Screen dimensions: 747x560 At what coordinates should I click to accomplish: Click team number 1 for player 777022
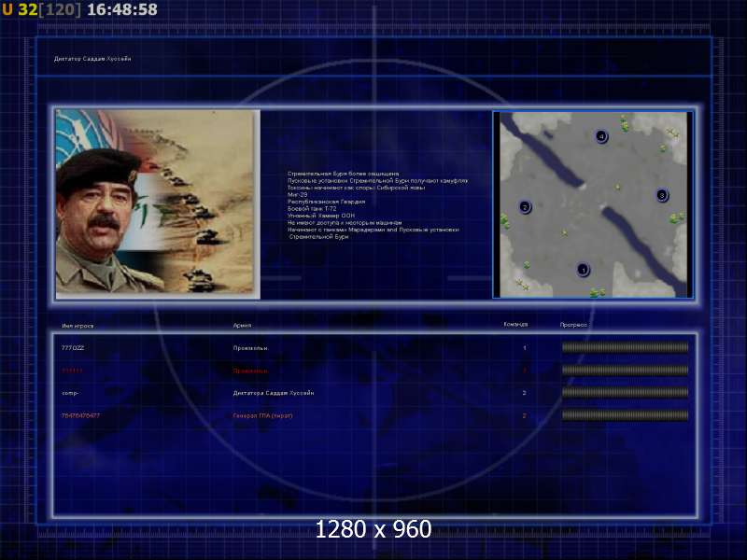tap(525, 348)
